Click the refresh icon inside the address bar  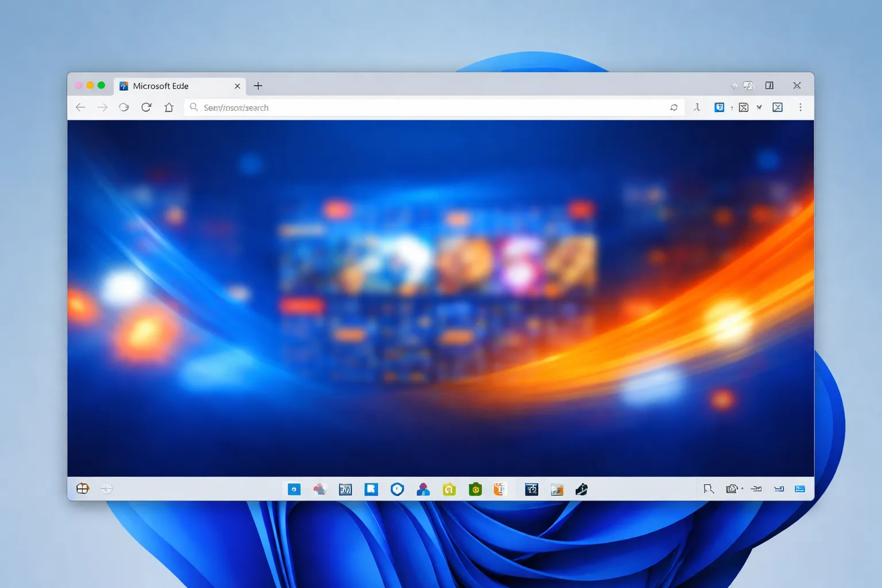pyautogui.click(x=674, y=107)
